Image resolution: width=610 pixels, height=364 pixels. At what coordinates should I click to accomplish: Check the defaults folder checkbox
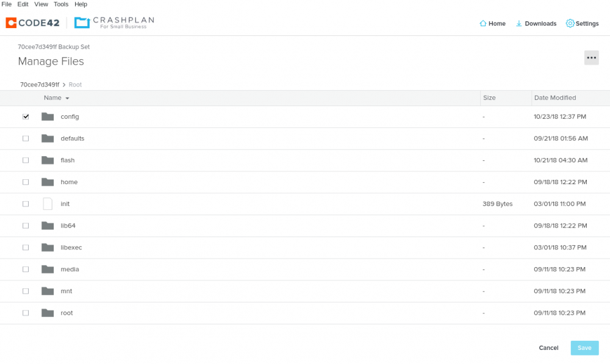tap(26, 138)
